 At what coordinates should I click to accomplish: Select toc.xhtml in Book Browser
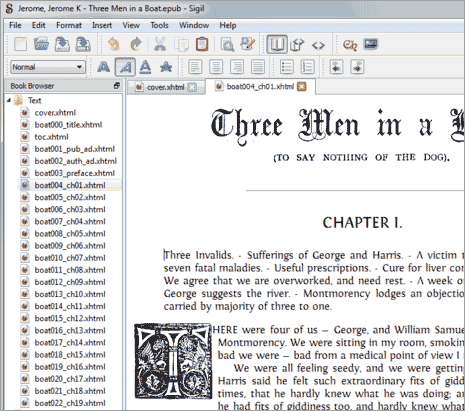click(x=51, y=137)
